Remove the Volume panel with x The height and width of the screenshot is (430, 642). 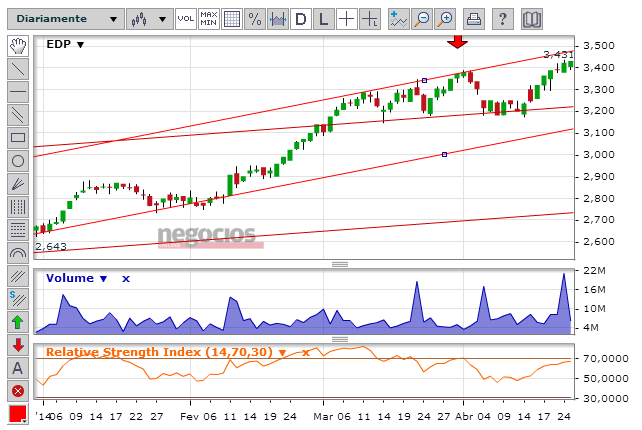pyautogui.click(x=126, y=278)
